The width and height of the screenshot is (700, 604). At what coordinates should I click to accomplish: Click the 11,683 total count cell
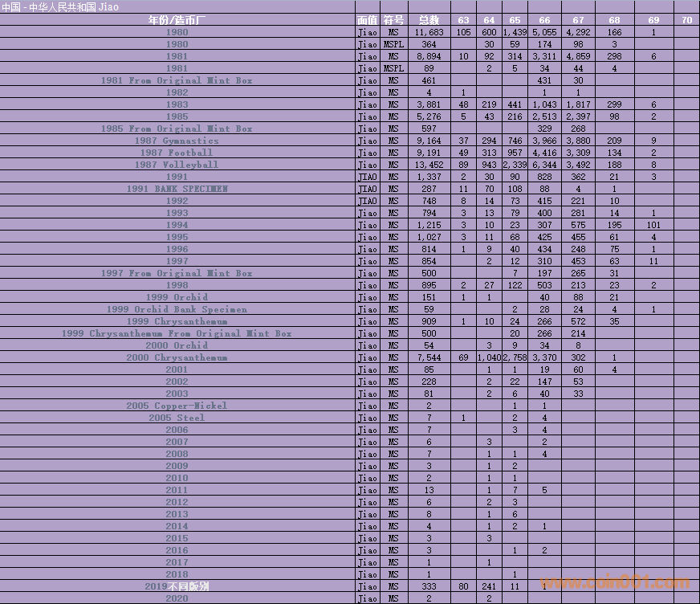point(429,32)
